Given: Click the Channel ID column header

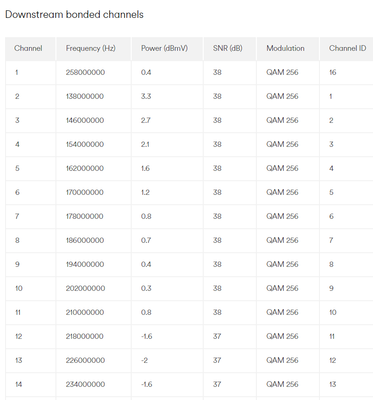Looking at the screenshot, I should point(347,48).
